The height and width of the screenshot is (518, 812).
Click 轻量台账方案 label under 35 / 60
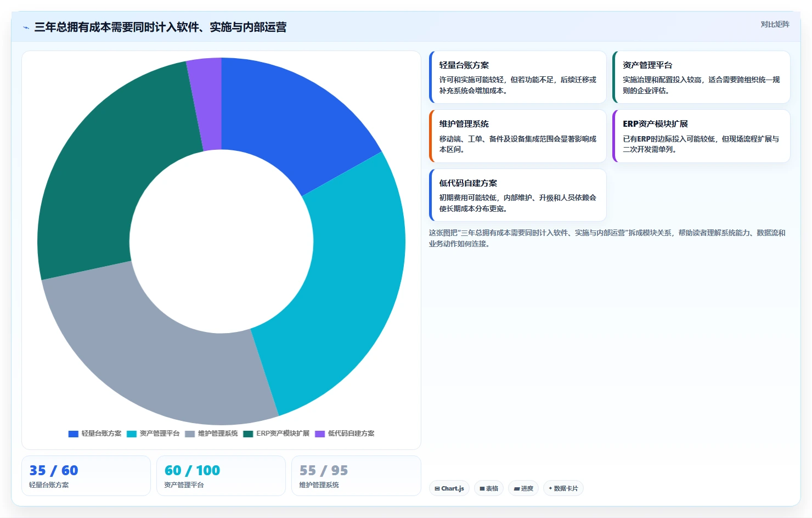[49, 485]
